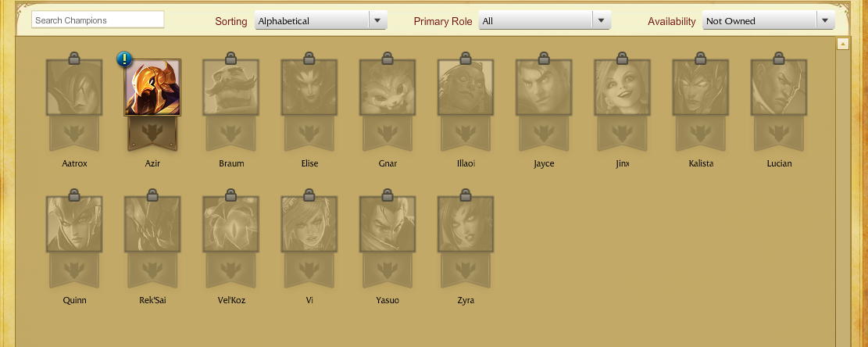The image size is (868, 347).
Task: Select the Jayce champion portrait
Action: click(544, 88)
